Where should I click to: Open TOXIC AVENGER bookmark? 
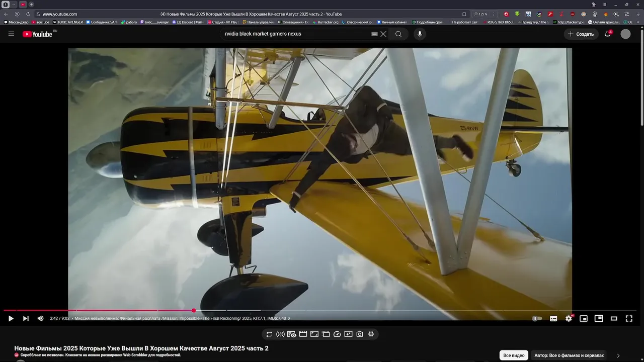[68, 22]
